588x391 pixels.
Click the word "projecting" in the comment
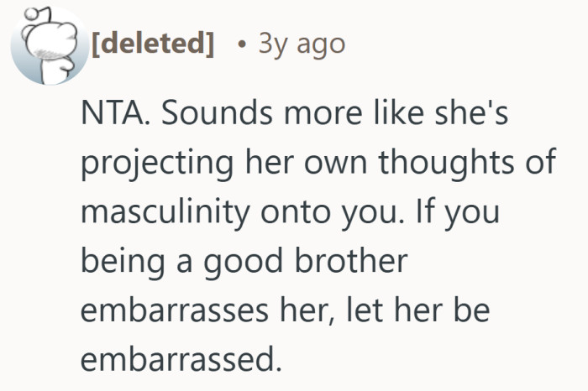click(156, 164)
